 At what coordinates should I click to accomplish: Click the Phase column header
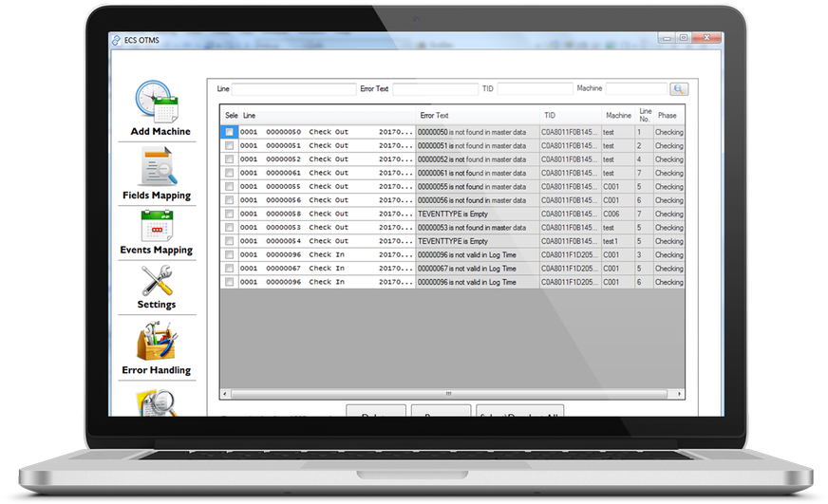pos(669,116)
